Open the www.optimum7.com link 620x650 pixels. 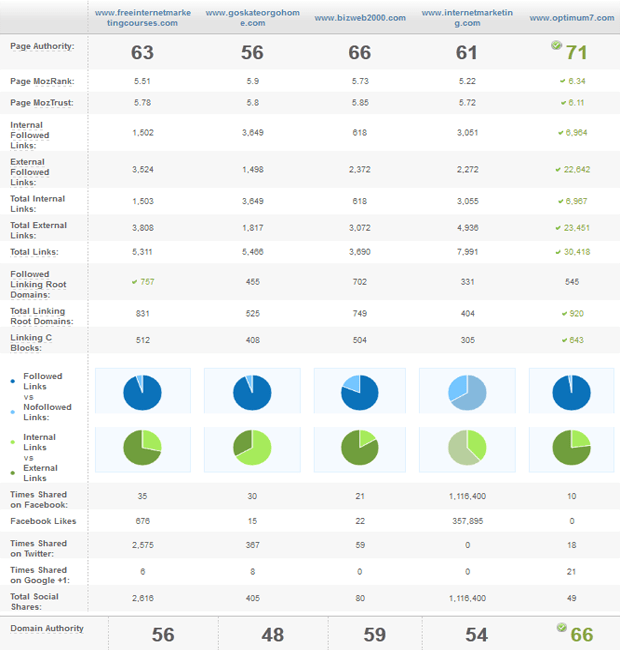(x=572, y=18)
